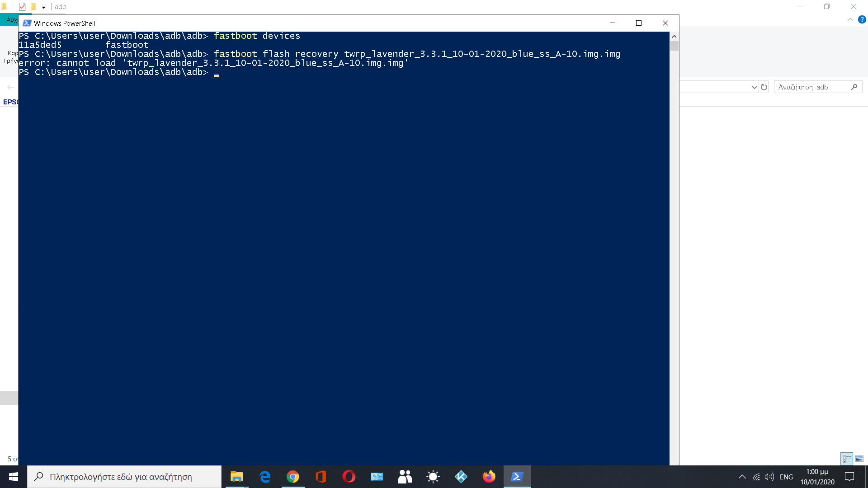Click the PowerShell vertical scrollbar thumb
This screenshot has height=488, width=868.
pos(674,46)
